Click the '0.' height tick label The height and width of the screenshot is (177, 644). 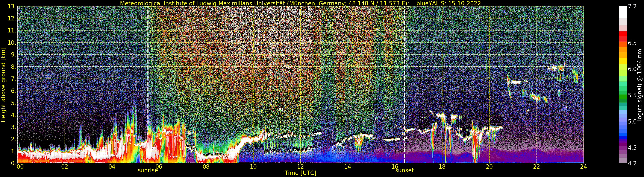(13, 163)
